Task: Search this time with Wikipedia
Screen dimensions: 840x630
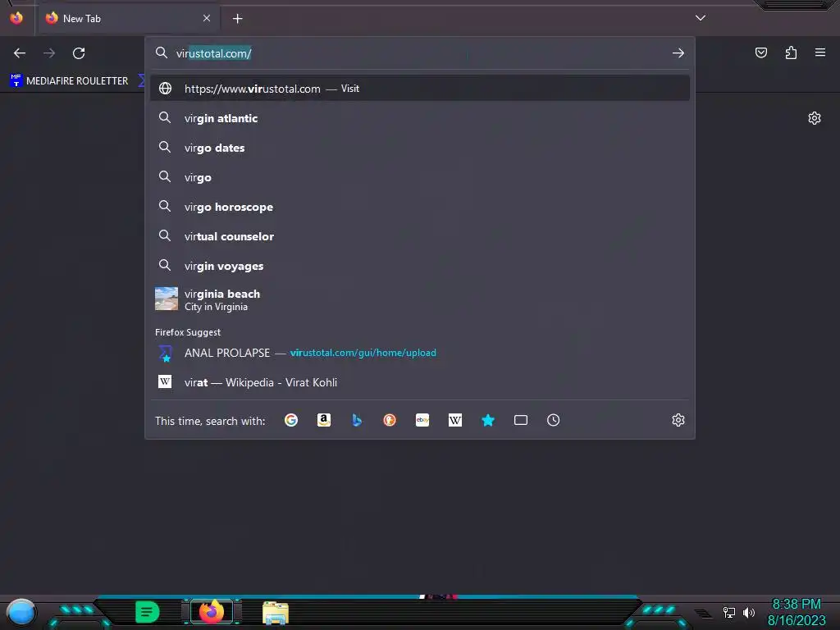Action: (454, 421)
